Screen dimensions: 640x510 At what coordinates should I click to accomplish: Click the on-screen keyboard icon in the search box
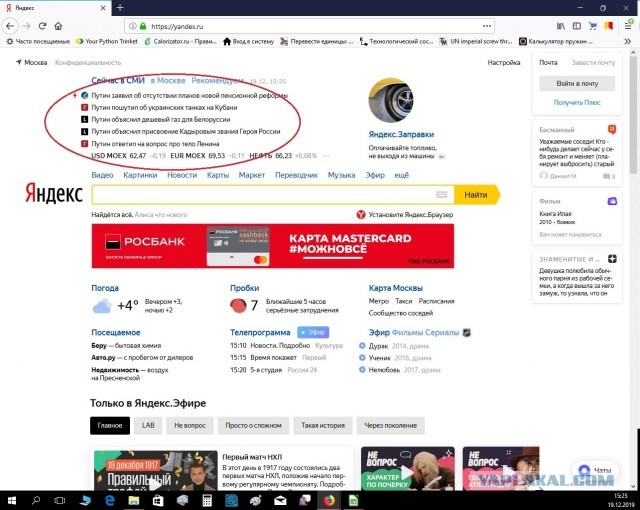pos(442,195)
